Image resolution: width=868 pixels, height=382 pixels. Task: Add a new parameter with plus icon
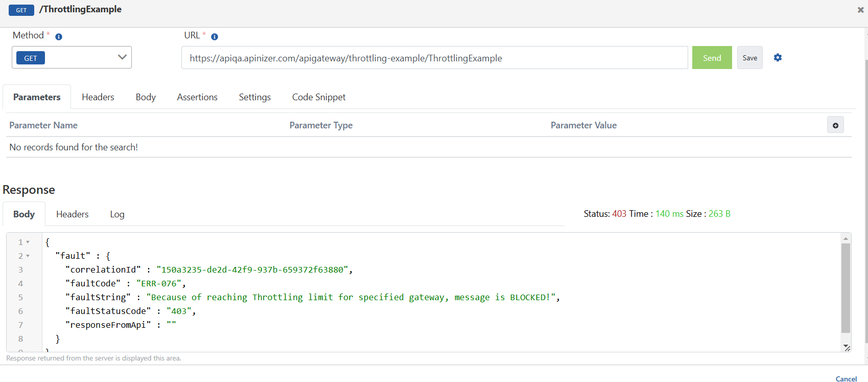835,125
